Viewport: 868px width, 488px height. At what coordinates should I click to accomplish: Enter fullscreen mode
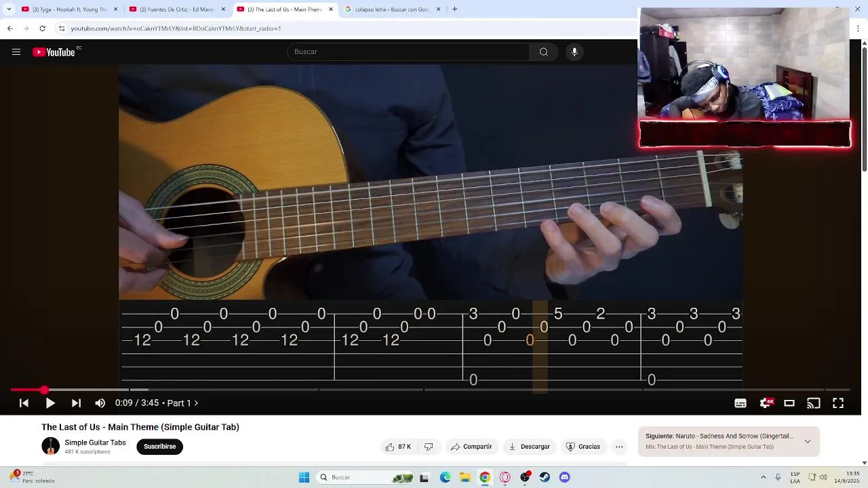click(838, 403)
